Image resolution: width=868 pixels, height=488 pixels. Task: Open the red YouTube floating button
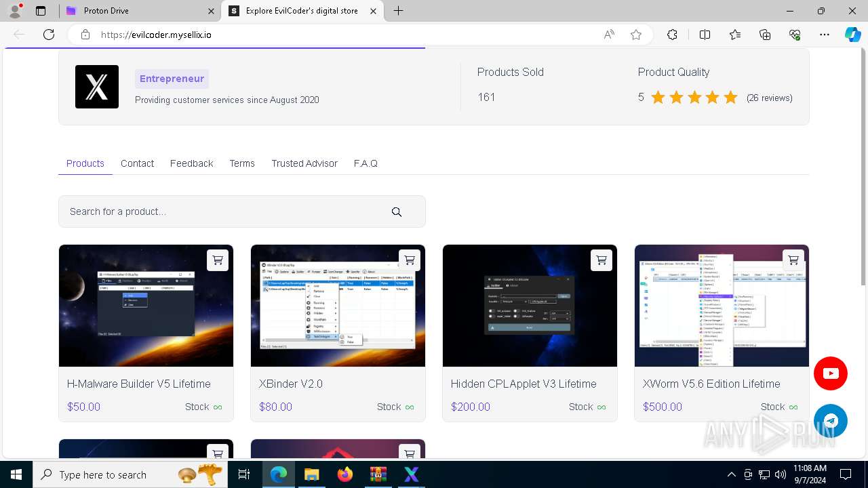831,373
